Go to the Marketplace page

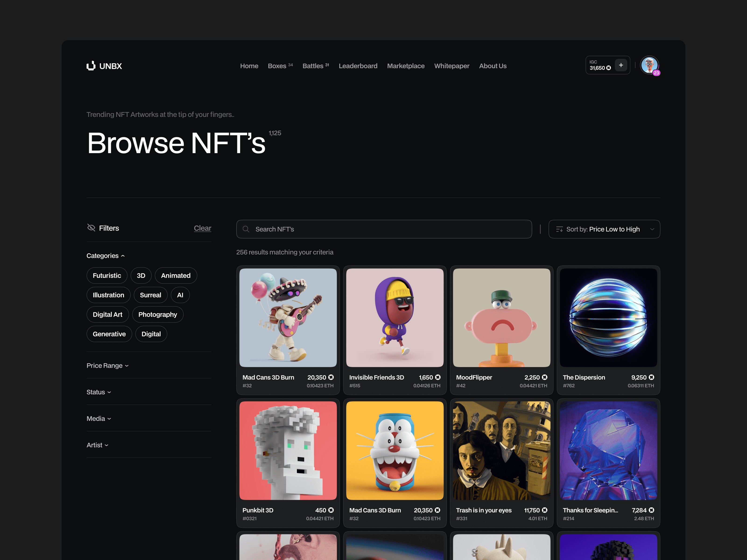coord(405,66)
